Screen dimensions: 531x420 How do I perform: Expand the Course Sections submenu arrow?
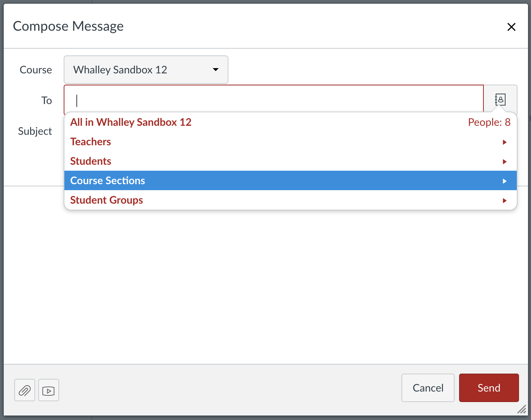coord(505,180)
